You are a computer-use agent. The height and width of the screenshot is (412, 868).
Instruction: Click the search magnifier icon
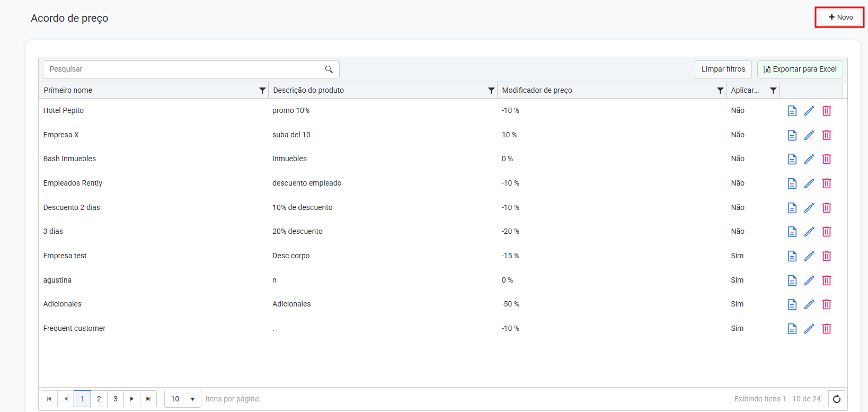point(329,69)
